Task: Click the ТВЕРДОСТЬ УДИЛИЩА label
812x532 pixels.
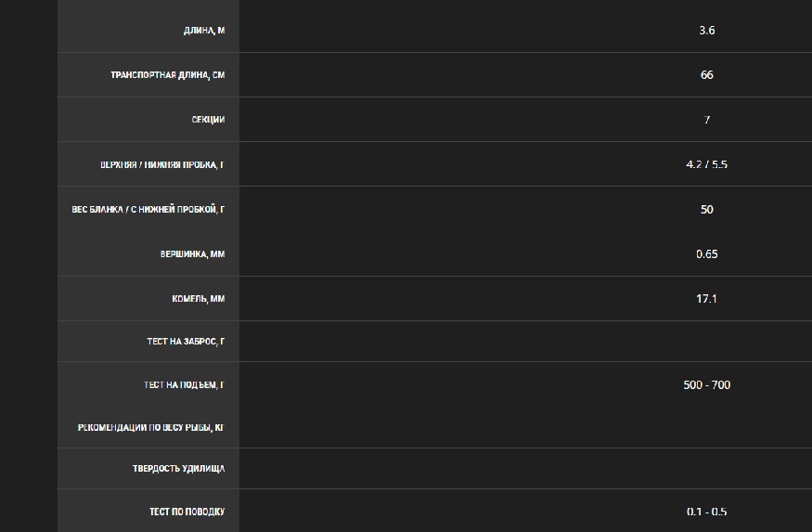Action: point(179,468)
